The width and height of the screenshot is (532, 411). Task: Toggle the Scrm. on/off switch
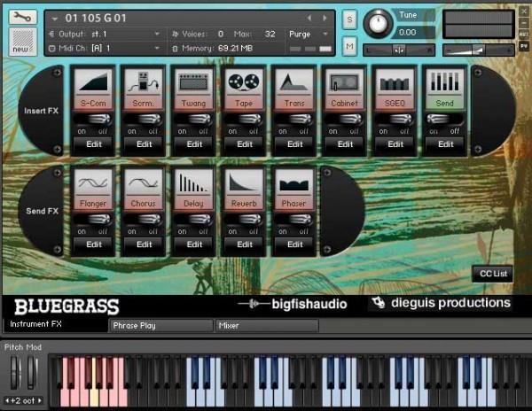[x=144, y=120]
